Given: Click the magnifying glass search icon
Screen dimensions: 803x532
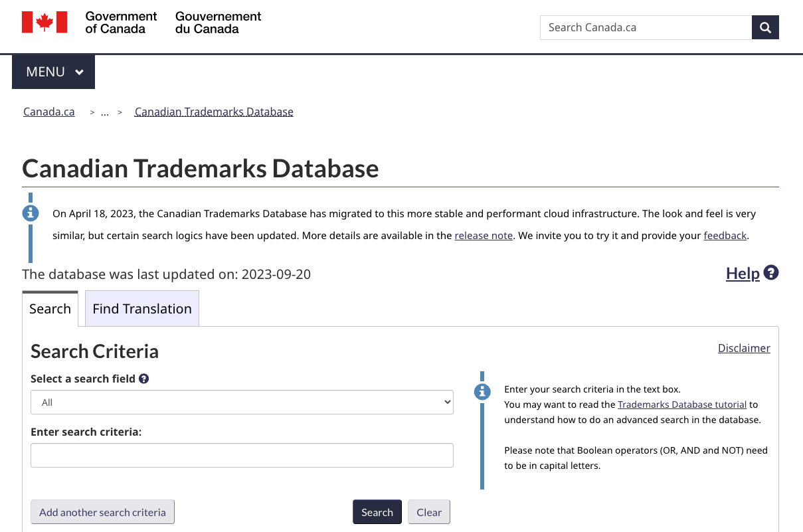Looking at the screenshot, I should click(x=765, y=27).
